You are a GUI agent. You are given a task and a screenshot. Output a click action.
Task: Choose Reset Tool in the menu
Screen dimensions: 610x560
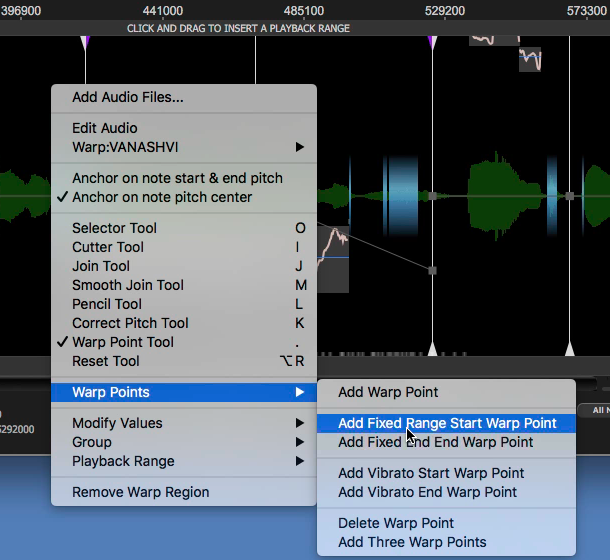click(x=106, y=361)
